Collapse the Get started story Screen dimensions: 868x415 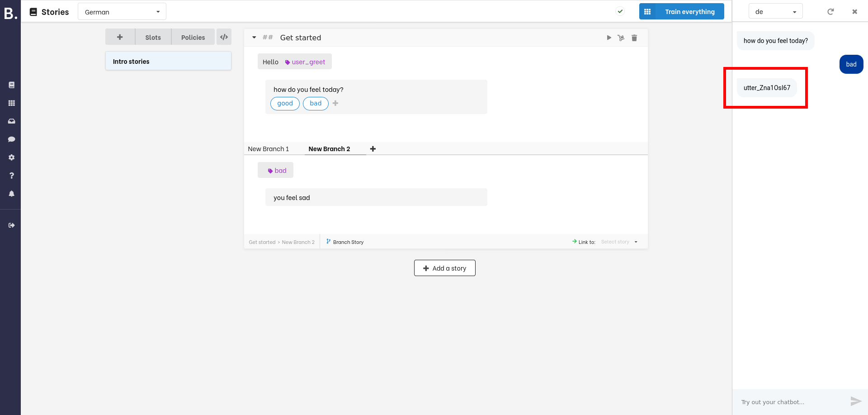pyautogui.click(x=254, y=38)
